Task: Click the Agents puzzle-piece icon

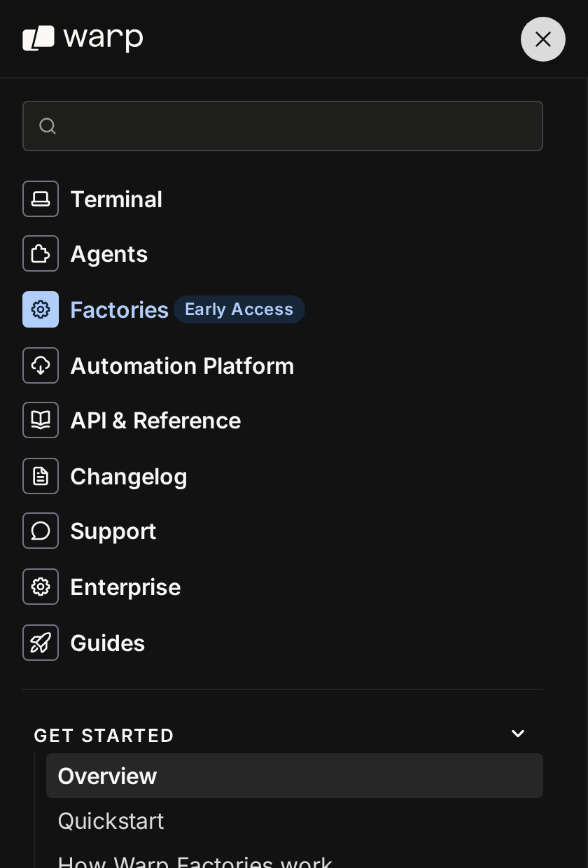Action: point(41,253)
